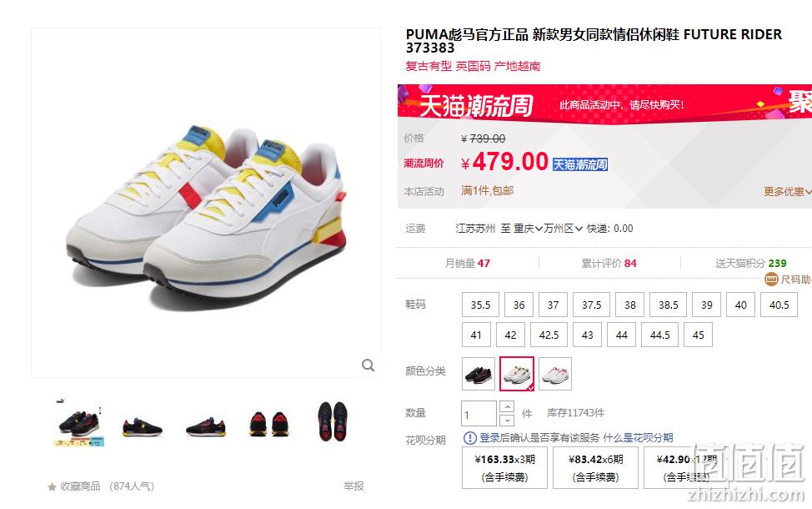The image size is (812, 509).
Task: Select the black shoe color swatch
Action: (479, 374)
